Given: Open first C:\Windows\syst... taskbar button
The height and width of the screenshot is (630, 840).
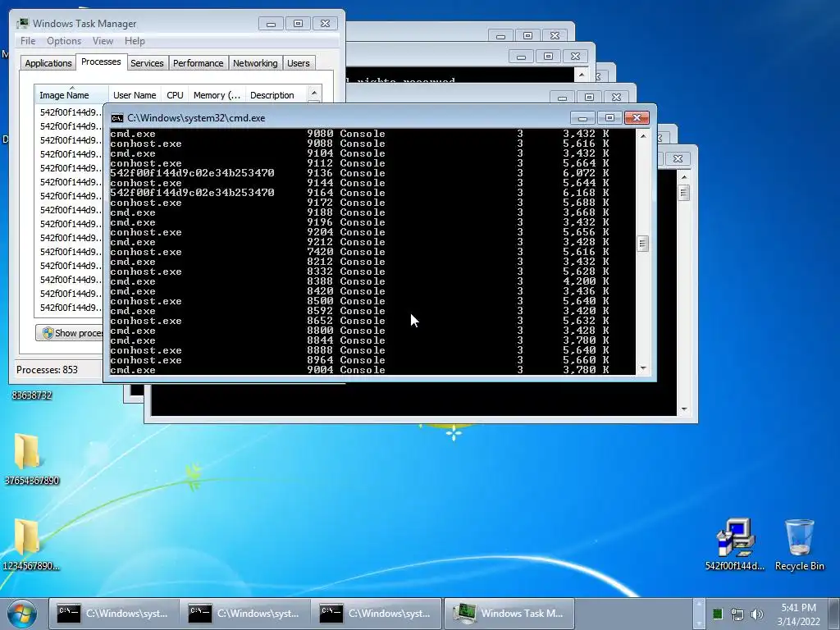Looking at the screenshot, I should click(x=113, y=614).
